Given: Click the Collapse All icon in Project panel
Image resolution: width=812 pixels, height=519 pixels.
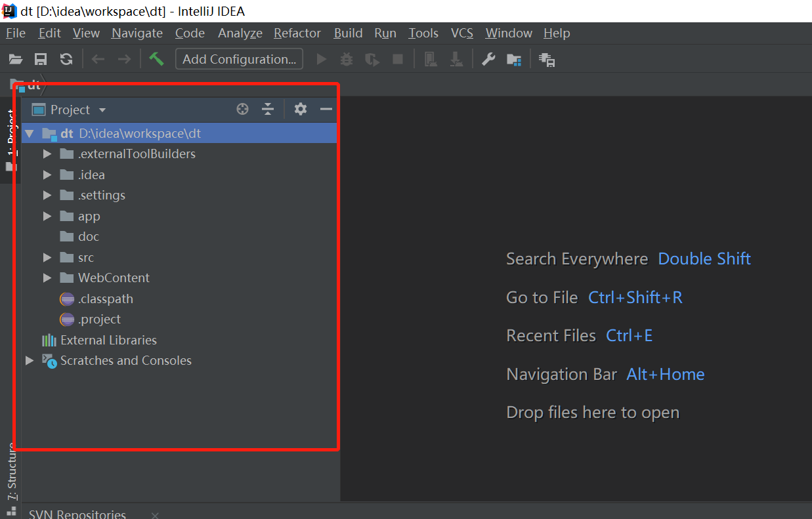Looking at the screenshot, I should click(267, 110).
